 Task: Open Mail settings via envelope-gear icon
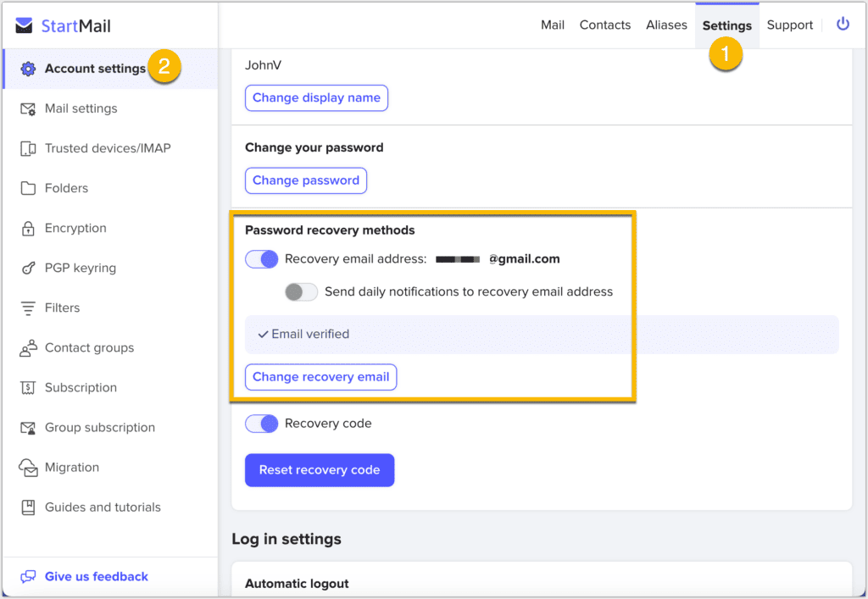pos(28,108)
